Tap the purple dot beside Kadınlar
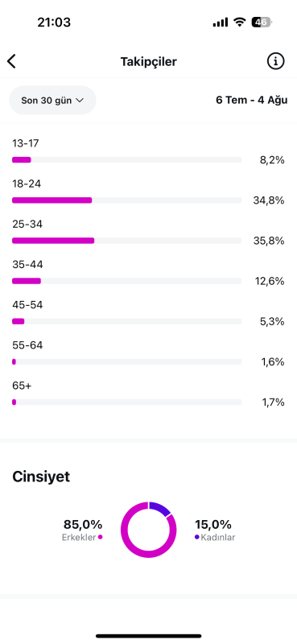297x644 pixels. click(x=197, y=537)
